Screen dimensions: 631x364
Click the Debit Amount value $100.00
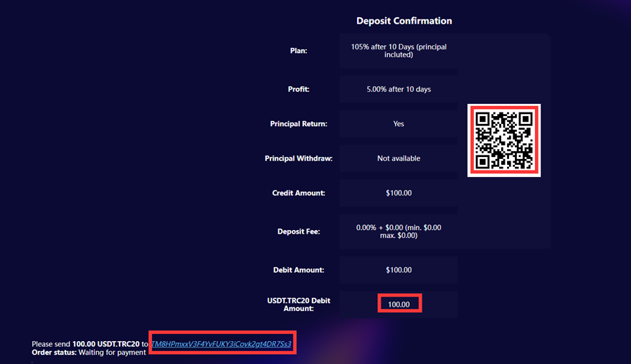click(x=399, y=270)
